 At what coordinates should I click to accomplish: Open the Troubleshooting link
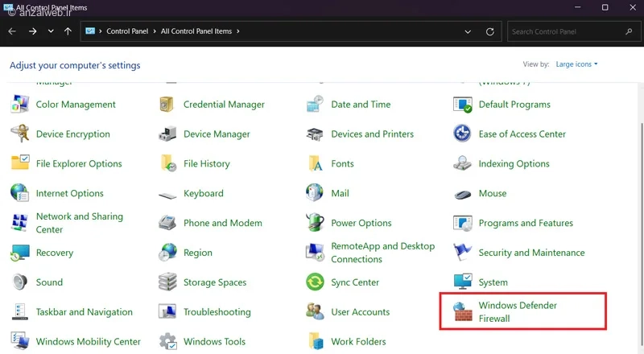[217, 312]
